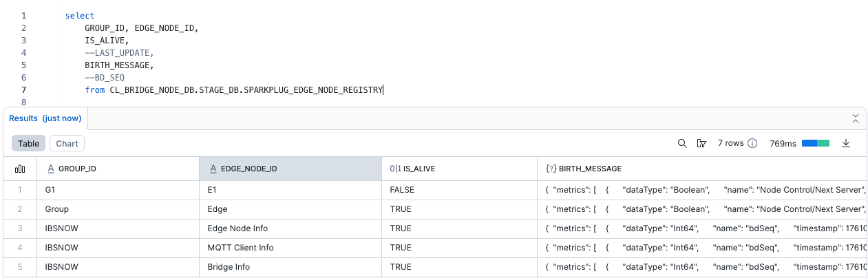The height and width of the screenshot is (278, 868).
Task: Download the query results
Action: pos(846,143)
